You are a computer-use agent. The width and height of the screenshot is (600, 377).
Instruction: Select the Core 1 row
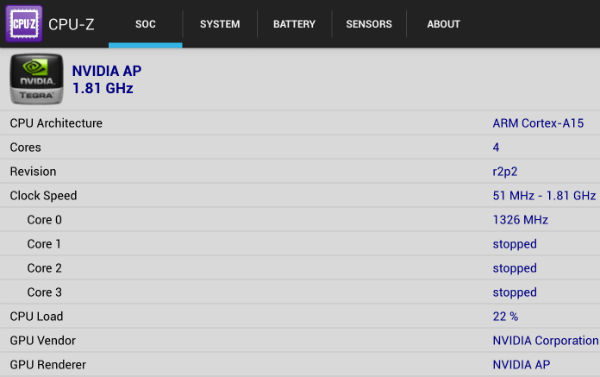pos(300,244)
